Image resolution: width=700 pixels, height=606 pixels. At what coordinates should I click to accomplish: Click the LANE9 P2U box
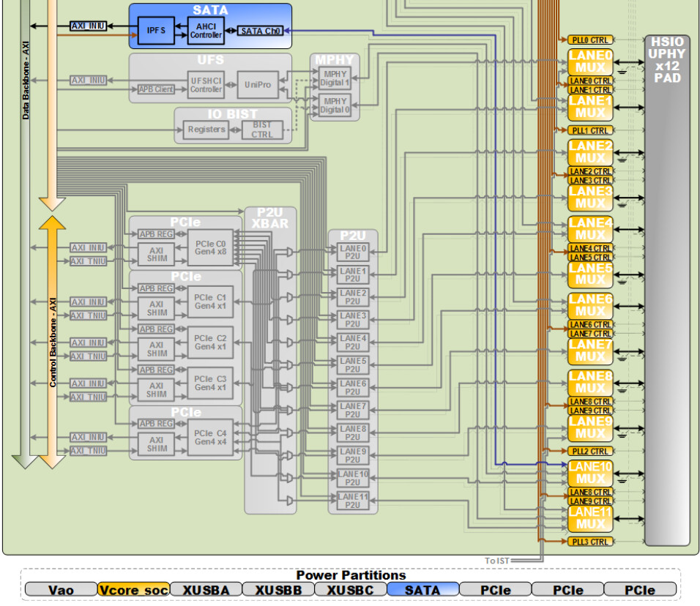(353, 456)
